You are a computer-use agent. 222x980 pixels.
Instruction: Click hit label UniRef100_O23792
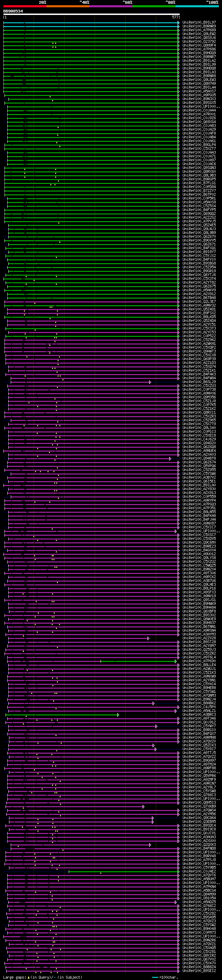point(199,41)
